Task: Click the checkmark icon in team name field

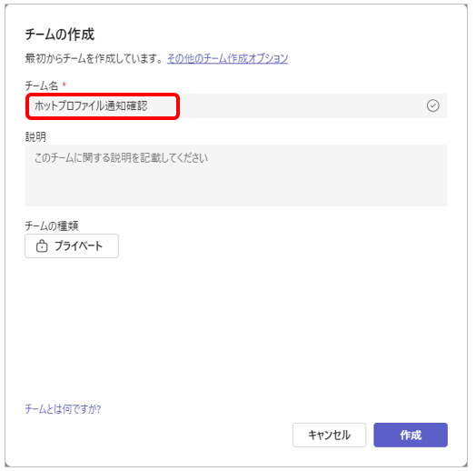Action: tap(432, 105)
